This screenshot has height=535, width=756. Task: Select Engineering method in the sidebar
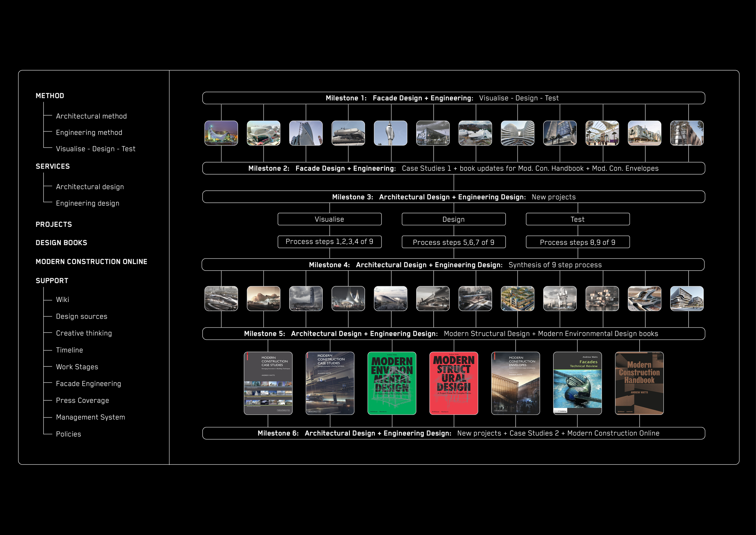(89, 133)
